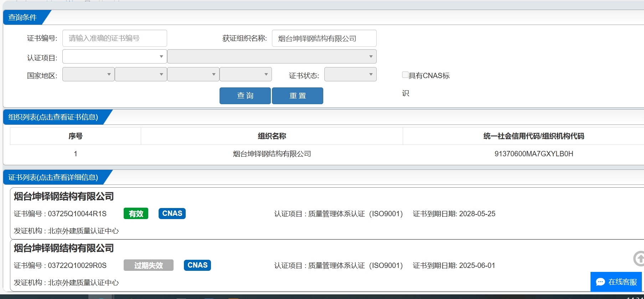Click the 证书列表 section header
The image size is (644, 299).
point(53,177)
